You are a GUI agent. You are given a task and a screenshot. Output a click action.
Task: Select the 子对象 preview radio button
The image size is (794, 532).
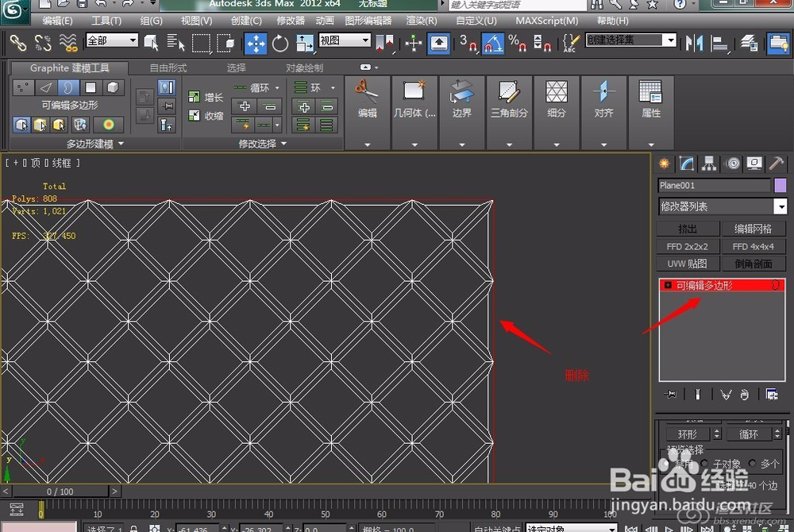[x=705, y=464]
